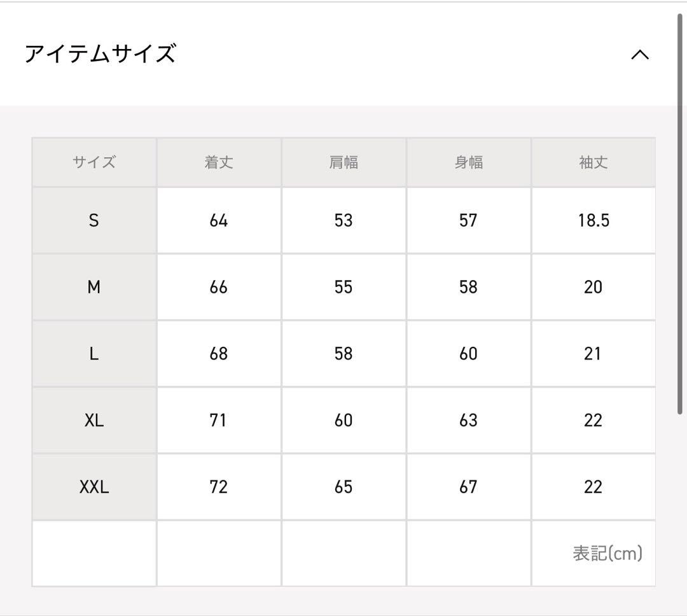
Task: Select the 袖丈 column header
Action: pyautogui.click(x=593, y=162)
